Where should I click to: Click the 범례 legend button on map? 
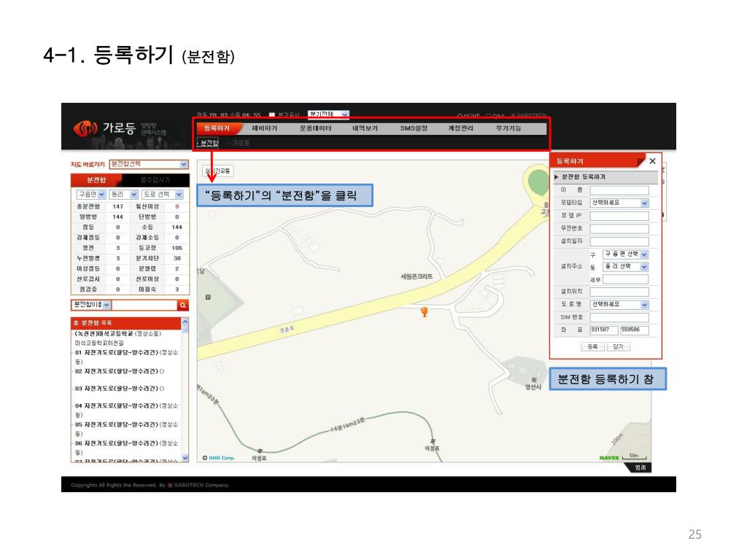639,467
